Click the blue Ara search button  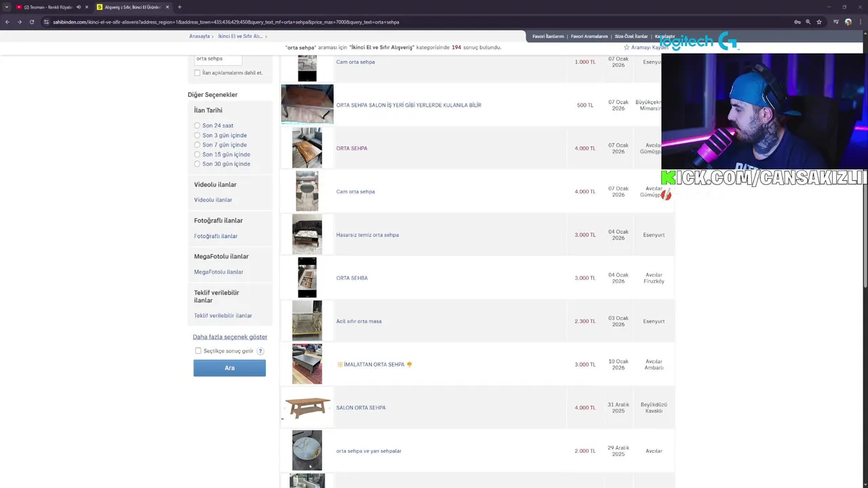[229, 368]
